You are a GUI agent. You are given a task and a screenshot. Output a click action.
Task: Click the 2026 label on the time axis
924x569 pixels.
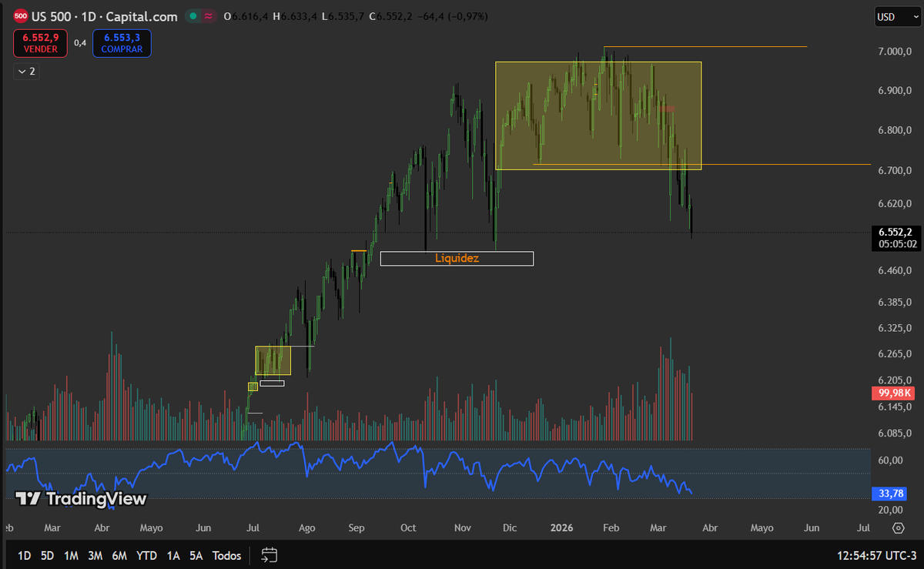point(562,528)
